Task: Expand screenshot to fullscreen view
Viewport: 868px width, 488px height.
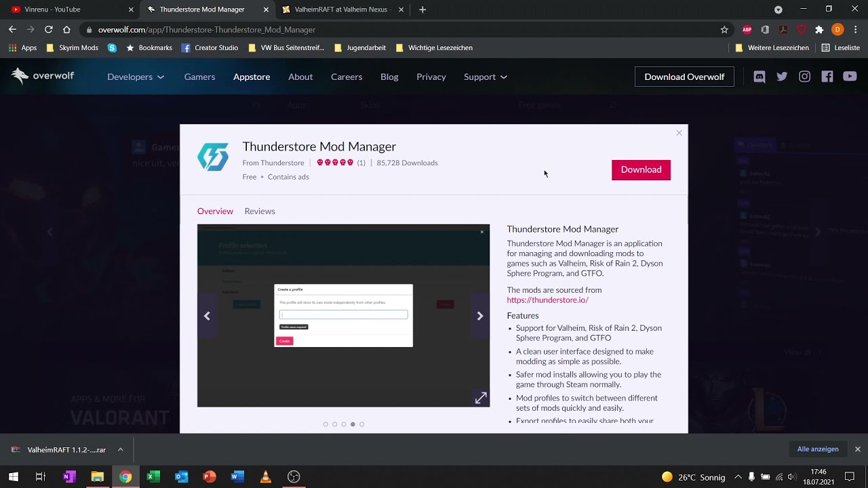Action: (481, 399)
